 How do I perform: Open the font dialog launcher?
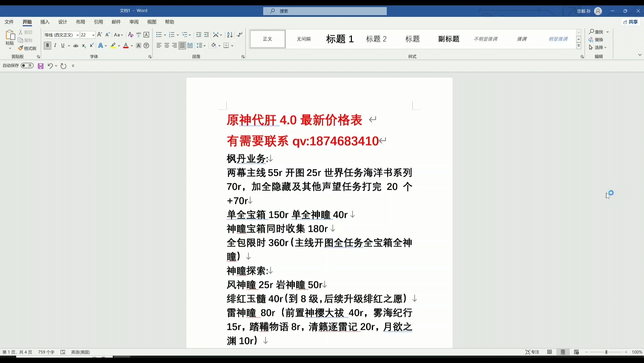150,57
